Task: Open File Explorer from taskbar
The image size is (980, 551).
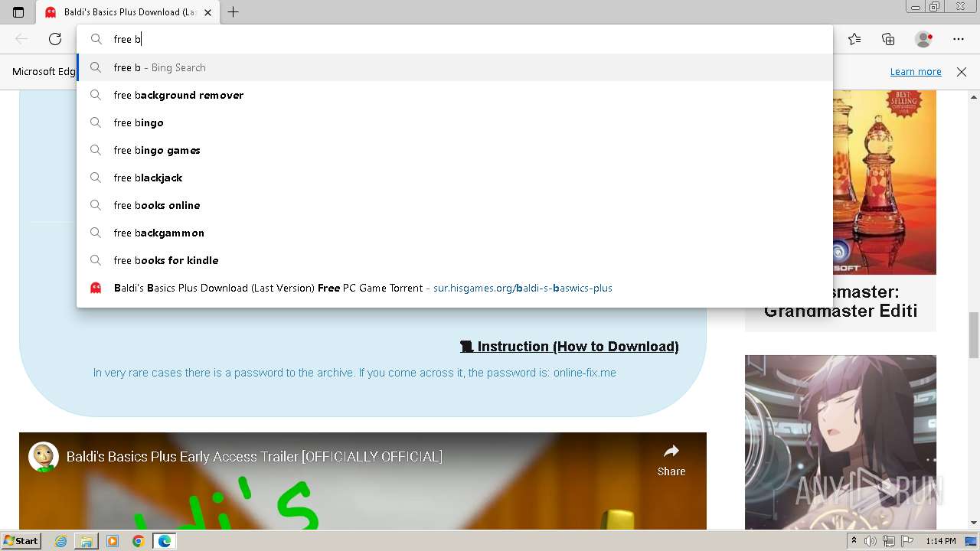Action: [x=87, y=541]
